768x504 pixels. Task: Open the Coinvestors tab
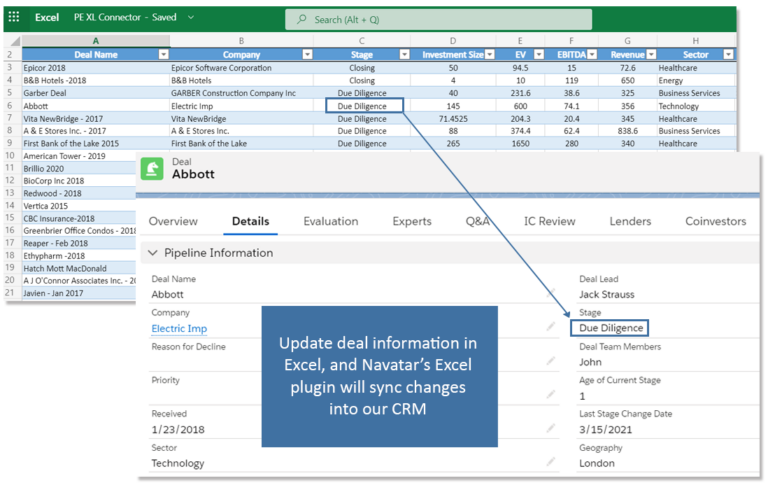click(716, 221)
